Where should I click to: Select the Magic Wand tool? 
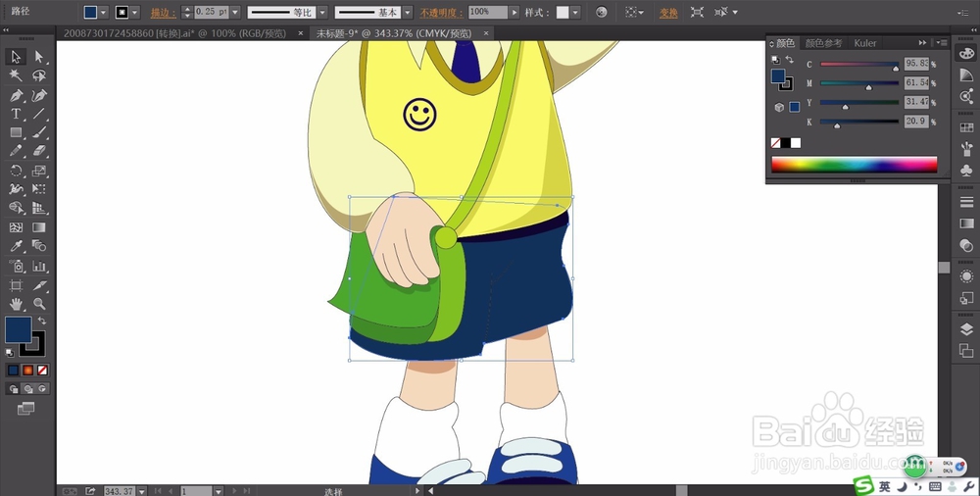tap(16, 75)
